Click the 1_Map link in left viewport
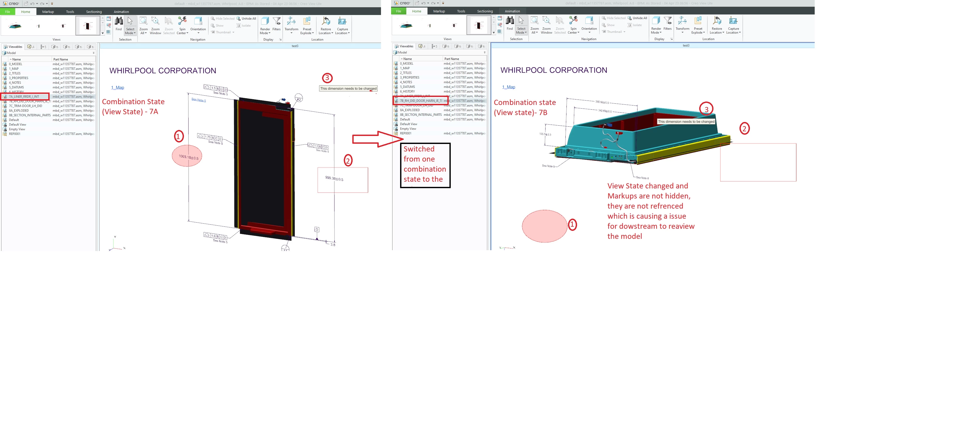This screenshot has height=443, width=980. (x=118, y=88)
